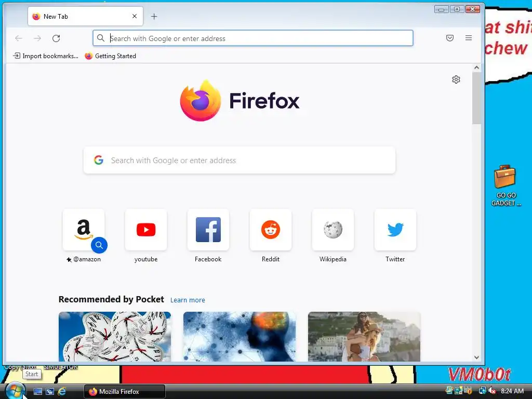532x399 pixels.
Task: Open the Firefox application menu (hamburger icon)
Action: (468, 38)
